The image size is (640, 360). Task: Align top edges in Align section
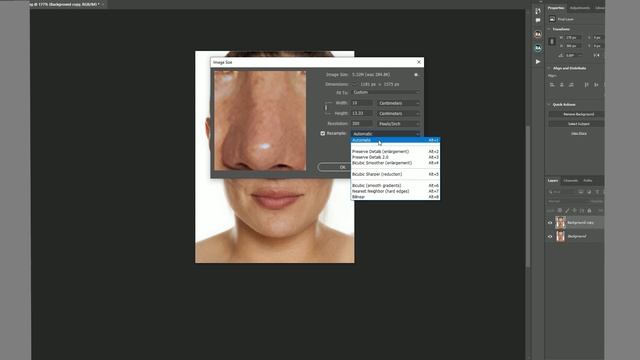[x=587, y=85]
